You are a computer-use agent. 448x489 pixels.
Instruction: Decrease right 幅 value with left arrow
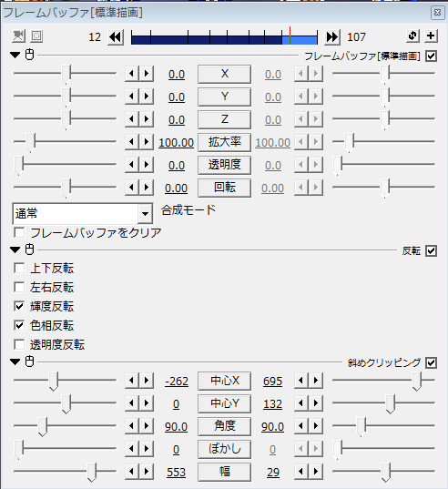pos(301,472)
